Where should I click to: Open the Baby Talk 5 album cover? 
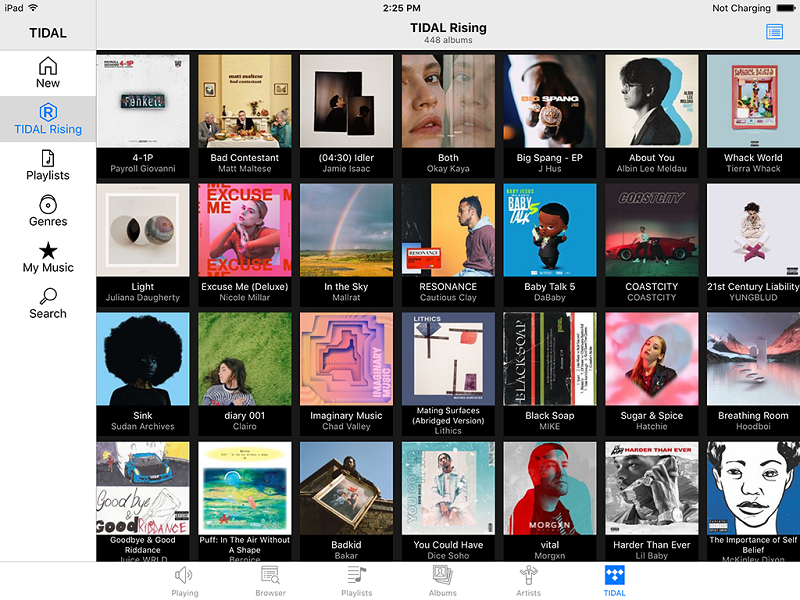(550, 230)
